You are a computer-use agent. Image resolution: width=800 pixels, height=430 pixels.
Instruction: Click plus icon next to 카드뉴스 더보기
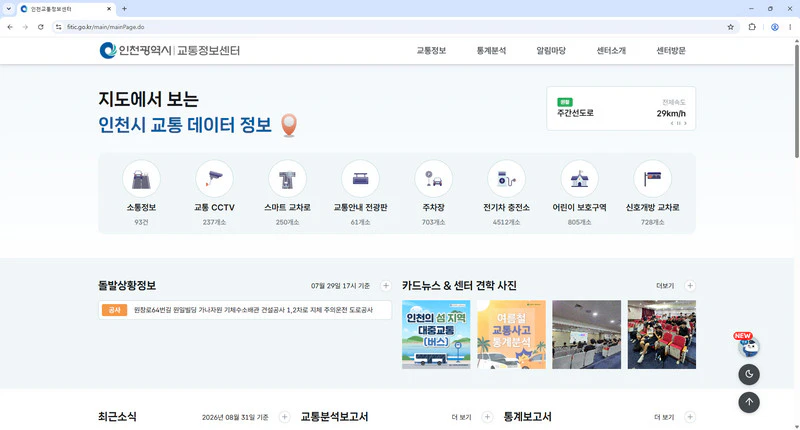[x=690, y=286]
